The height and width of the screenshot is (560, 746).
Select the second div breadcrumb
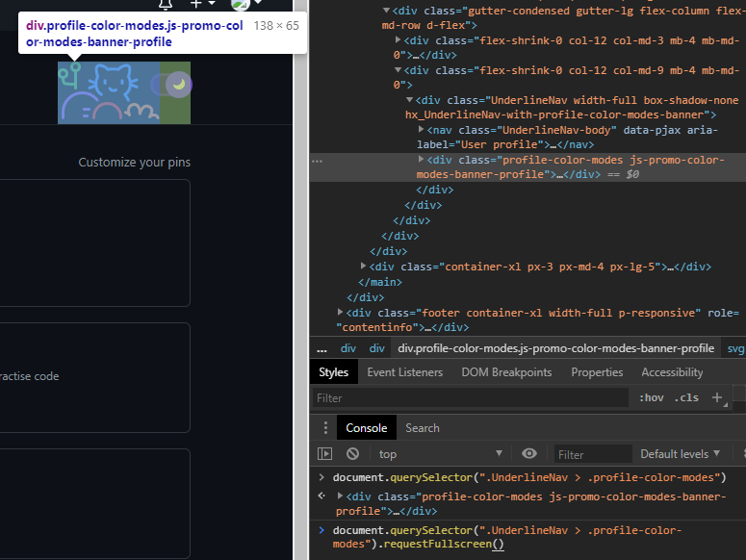(376, 348)
